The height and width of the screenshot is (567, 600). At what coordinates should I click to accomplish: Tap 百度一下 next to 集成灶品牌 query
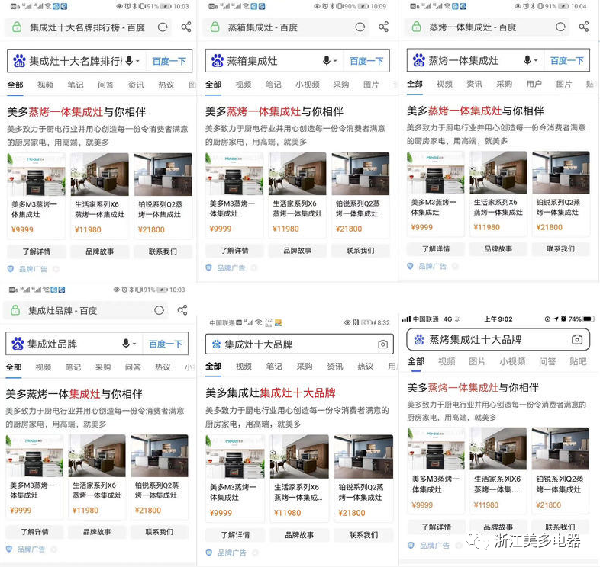(x=165, y=344)
